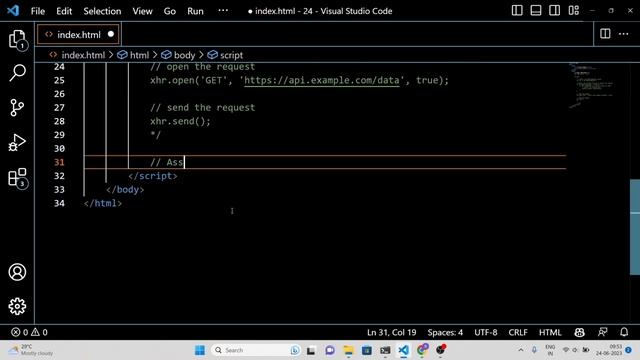Open the Bing icon in taskbar search
Screen dimensions: 640x360
[x=295, y=350]
